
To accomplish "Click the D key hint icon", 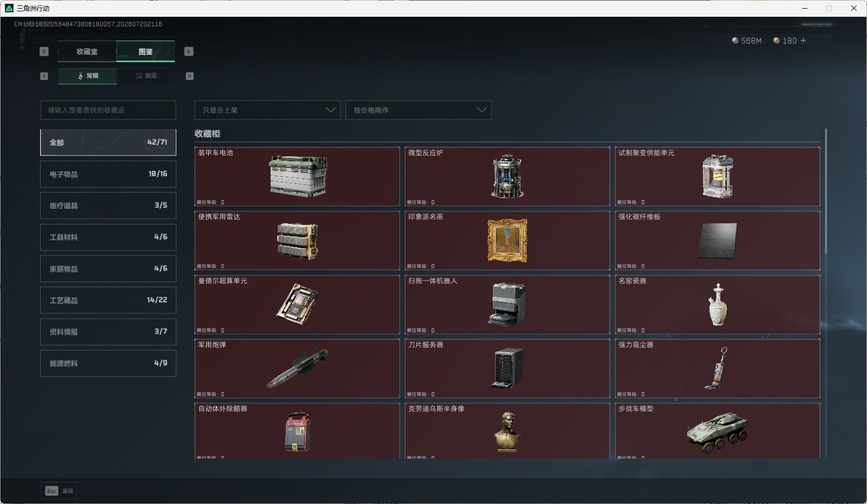I will pos(189,76).
